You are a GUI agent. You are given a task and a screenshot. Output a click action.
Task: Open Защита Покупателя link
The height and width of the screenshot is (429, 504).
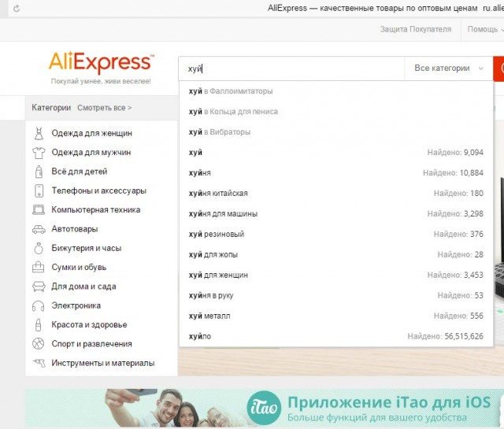[x=416, y=29]
